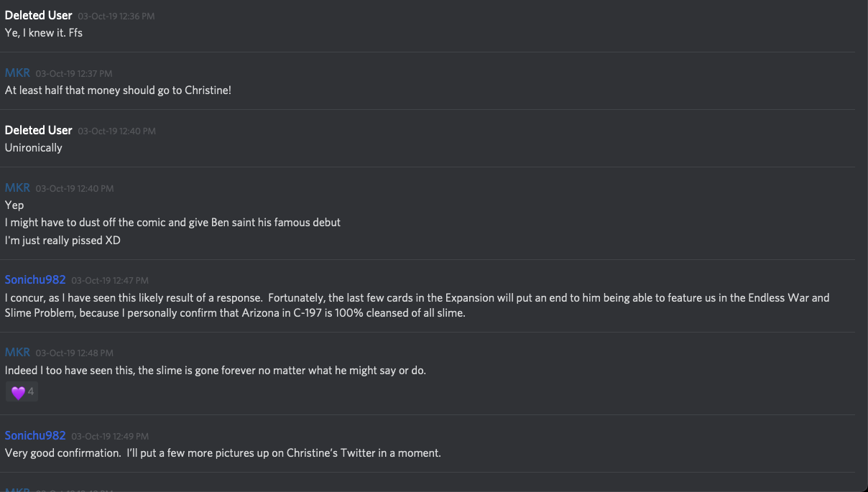
Task: Click MKR username on the 12:48 PM message
Action: [x=17, y=352]
